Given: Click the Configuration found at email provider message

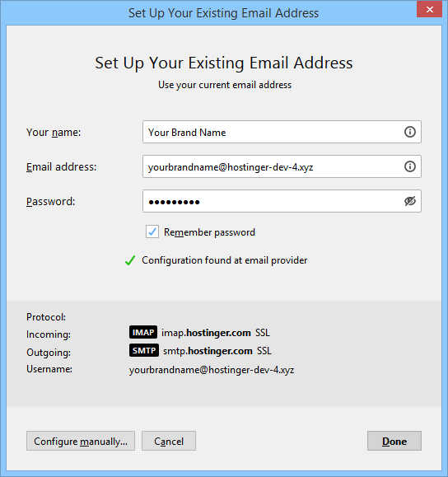Looking at the screenshot, I should point(225,260).
